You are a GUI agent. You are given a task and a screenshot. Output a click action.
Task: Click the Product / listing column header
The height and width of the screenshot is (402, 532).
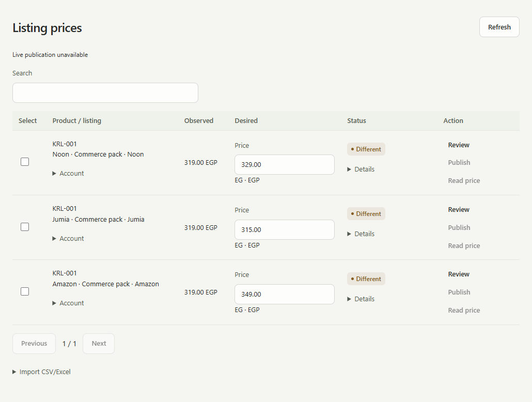[x=76, y=120]
